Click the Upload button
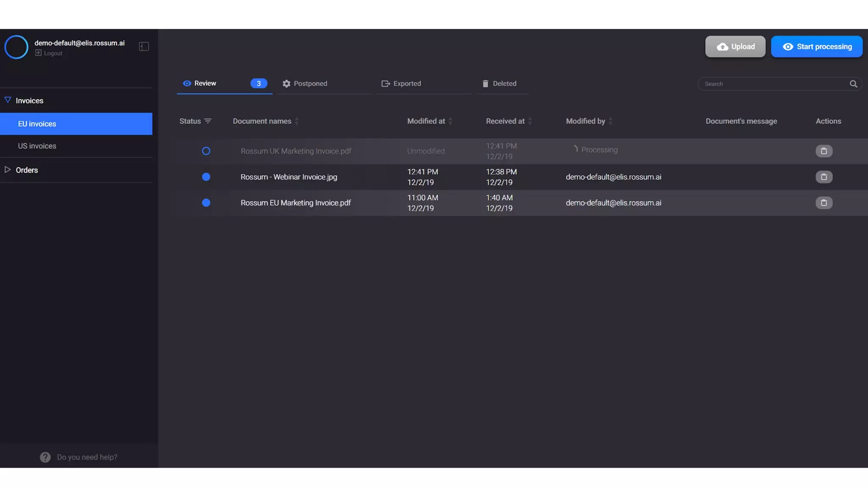The image size is (868, 488). tap(735, 47)
